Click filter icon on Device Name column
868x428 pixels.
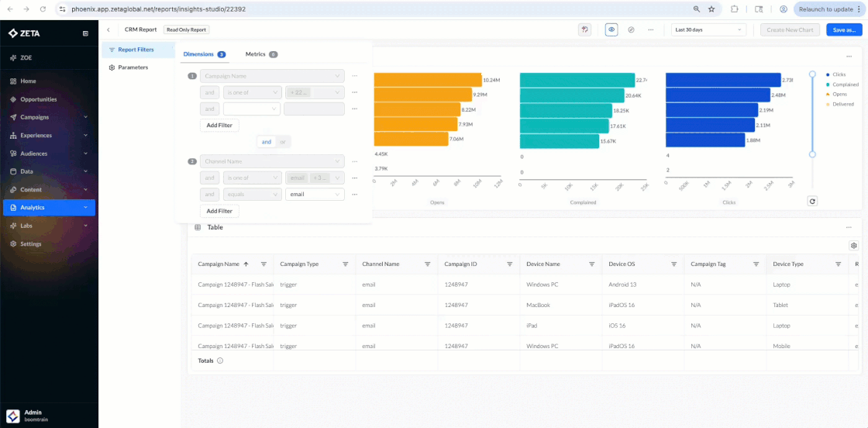[x=591, y=264]
